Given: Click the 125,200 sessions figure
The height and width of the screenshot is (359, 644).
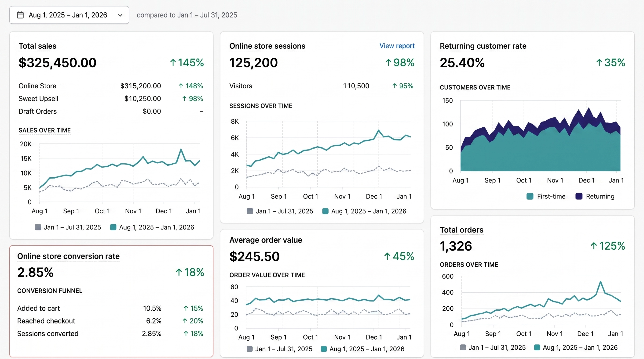Looking at the screenshot, I should (x=253, y=63).
